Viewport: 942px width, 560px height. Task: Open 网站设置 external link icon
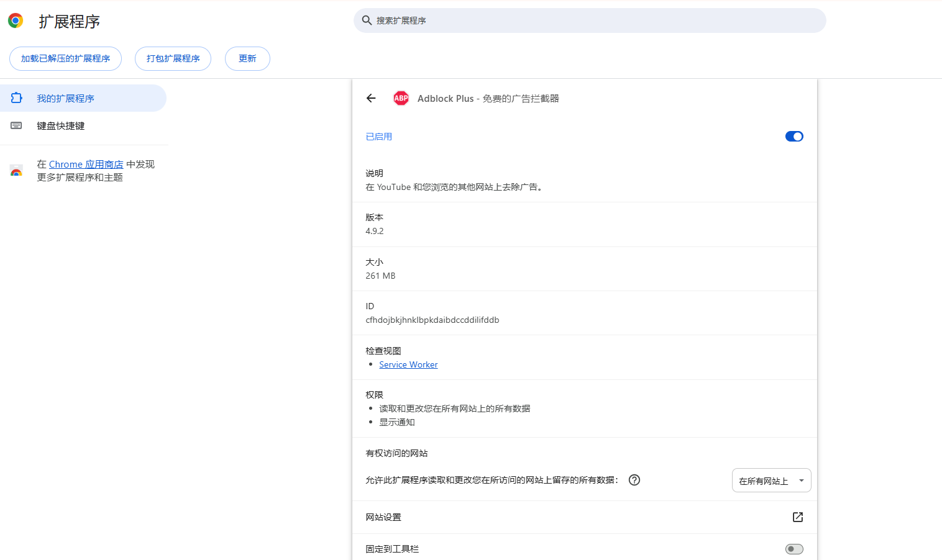pyautogui.click(x=798, y=517)
